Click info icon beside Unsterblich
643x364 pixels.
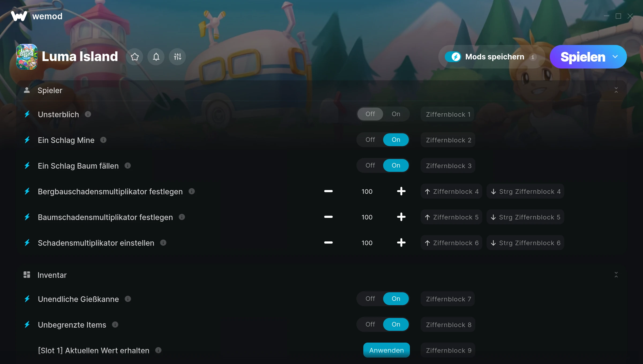click(88, 114)
